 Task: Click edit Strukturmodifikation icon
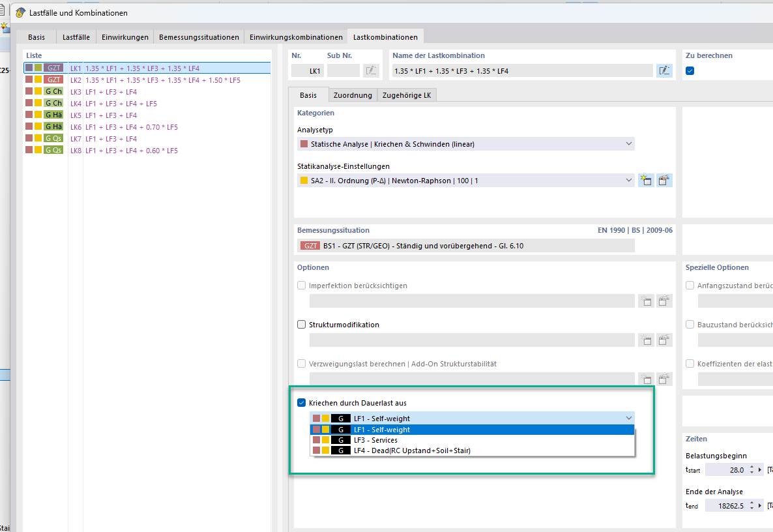pyautogui.click(x=664, y=340)
